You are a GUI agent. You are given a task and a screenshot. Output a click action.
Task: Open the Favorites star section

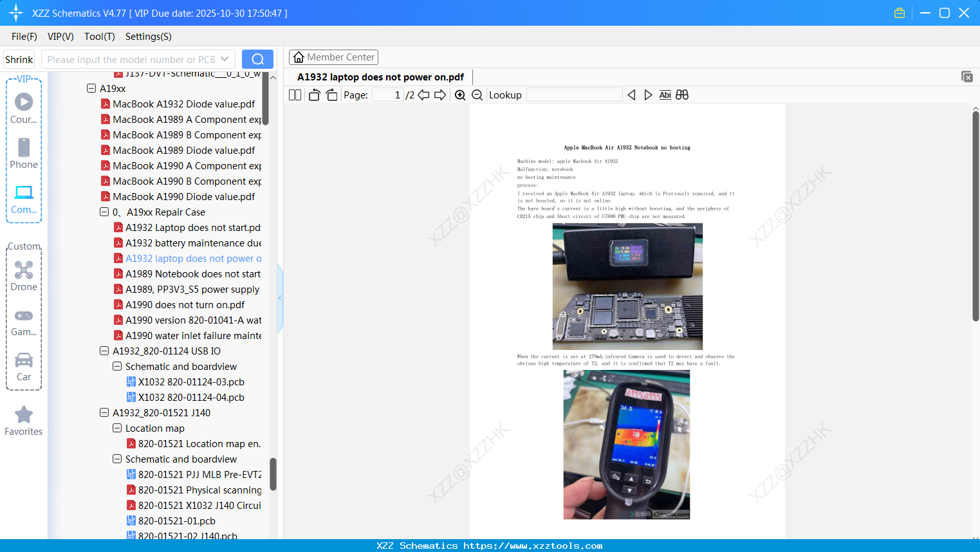tap(24, 421)
